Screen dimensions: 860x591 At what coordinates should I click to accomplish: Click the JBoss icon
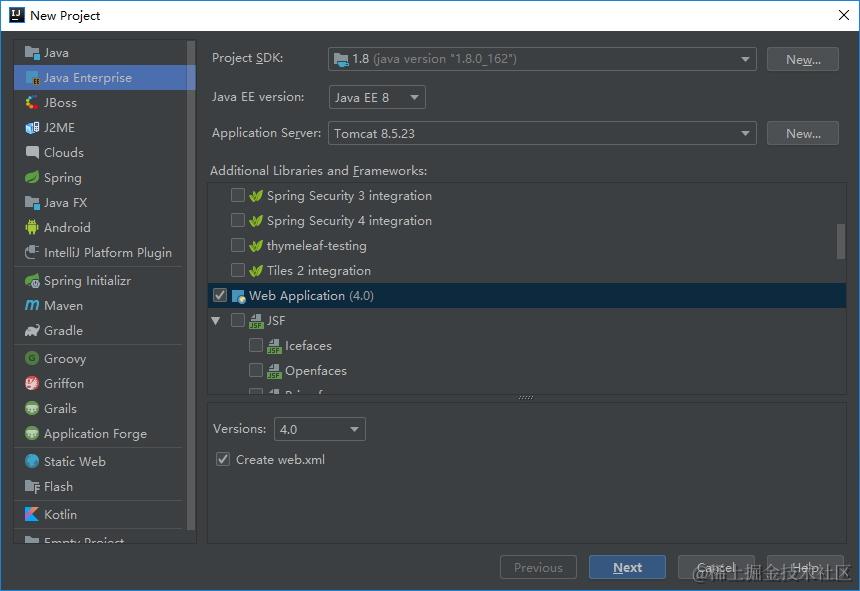[32, 103]
